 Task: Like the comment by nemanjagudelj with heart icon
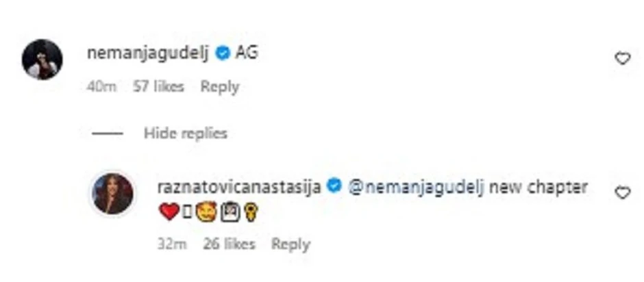coord(622,59)
